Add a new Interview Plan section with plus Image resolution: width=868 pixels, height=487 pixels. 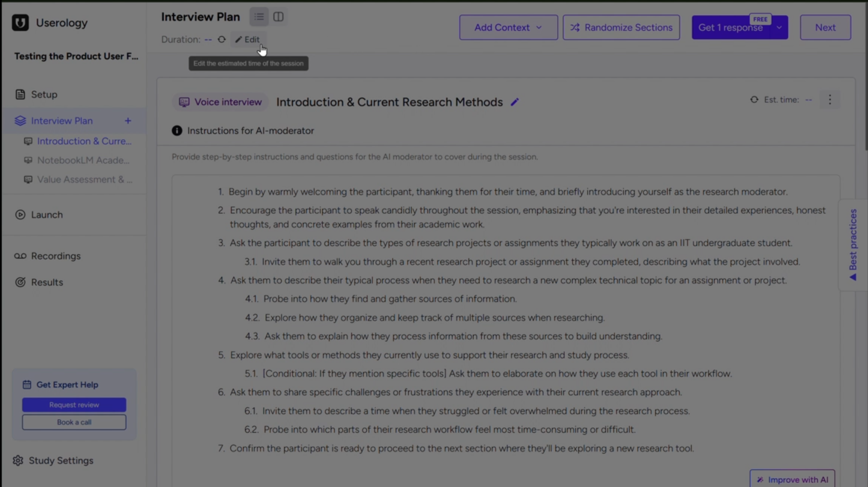pyautogui.click(x=128, y=121)
